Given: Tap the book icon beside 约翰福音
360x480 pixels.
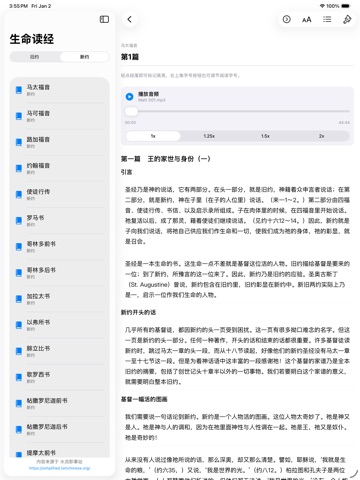Looking at the screenshot, I should [x=19, y=168].
